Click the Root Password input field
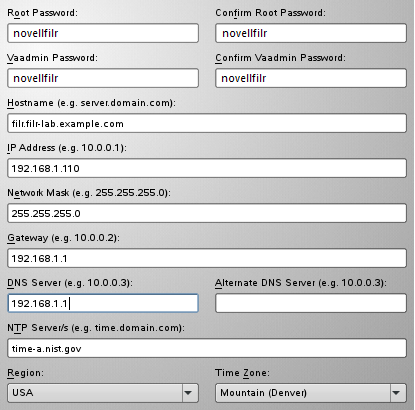The height and width of the screenshot is (410, 415). point(103,33)
